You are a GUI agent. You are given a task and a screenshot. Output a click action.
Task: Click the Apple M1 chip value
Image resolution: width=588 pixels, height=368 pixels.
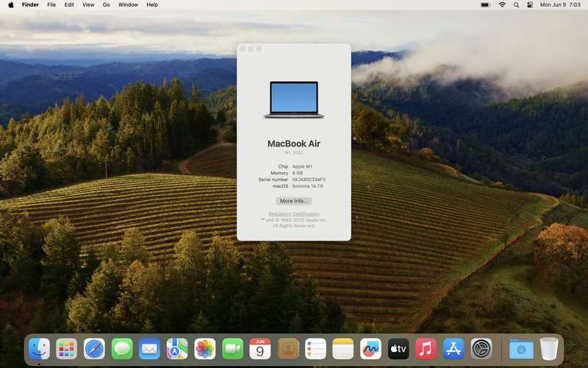pyautogui.click(x=302, y=166)
